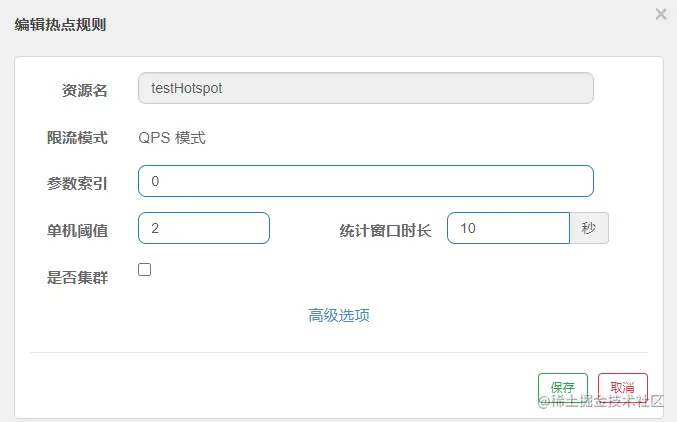Click the 编辑热点规则 dialog title
Viewport: 677px width, 422px height.
tap(60, 25)
